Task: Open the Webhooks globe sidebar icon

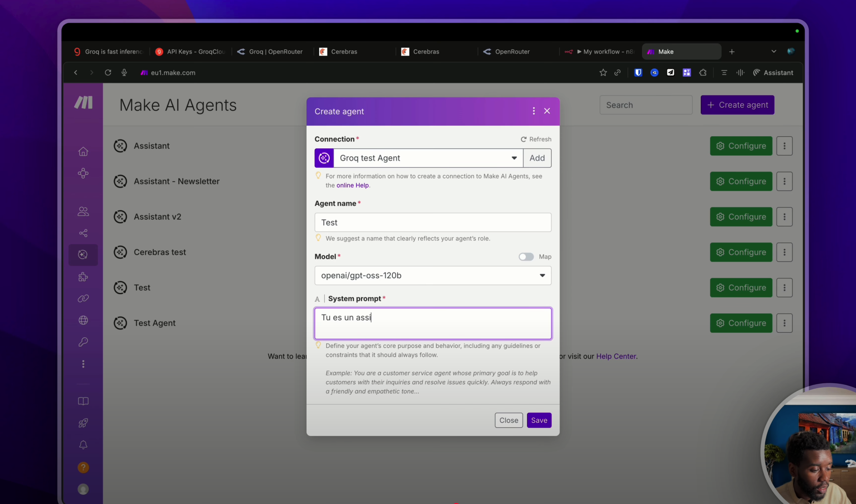Action: coord(83,320)
